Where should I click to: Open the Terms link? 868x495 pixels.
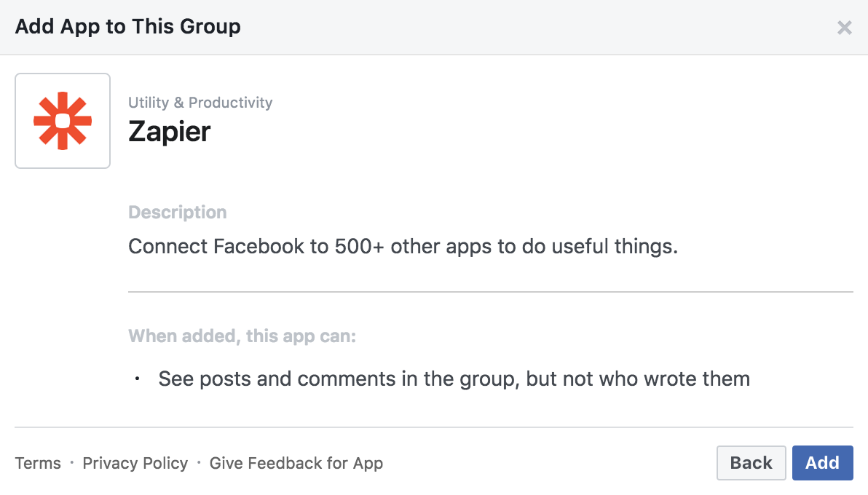coord(38,463)
